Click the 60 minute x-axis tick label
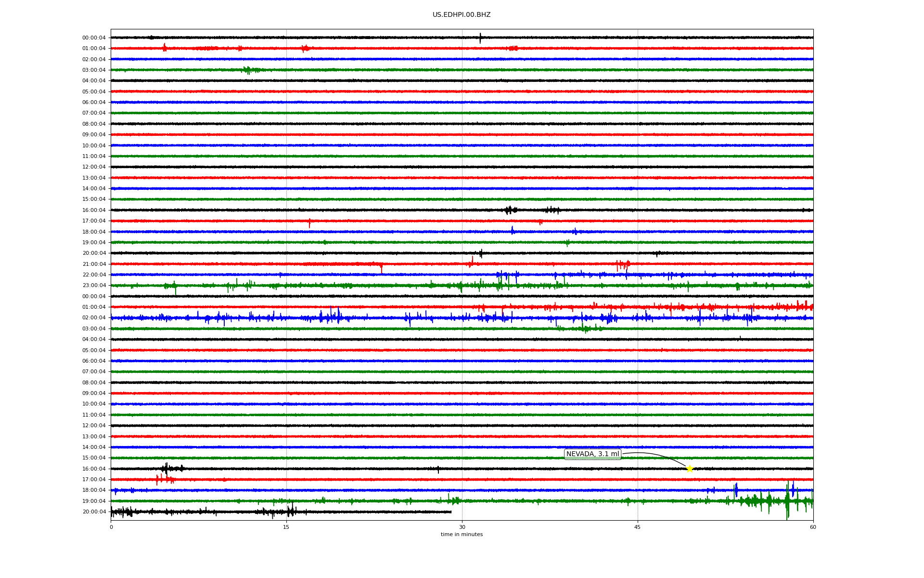 click(x=813, y=527)
